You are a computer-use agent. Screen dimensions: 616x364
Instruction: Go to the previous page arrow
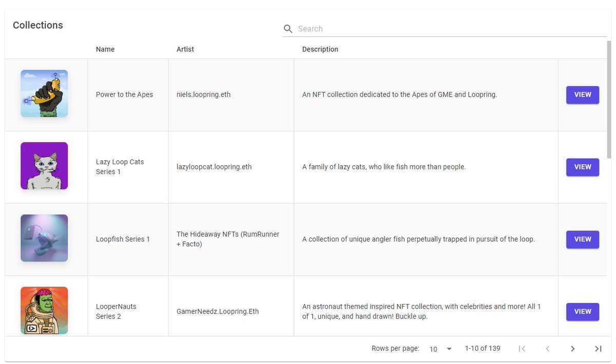tap(547, 349)
